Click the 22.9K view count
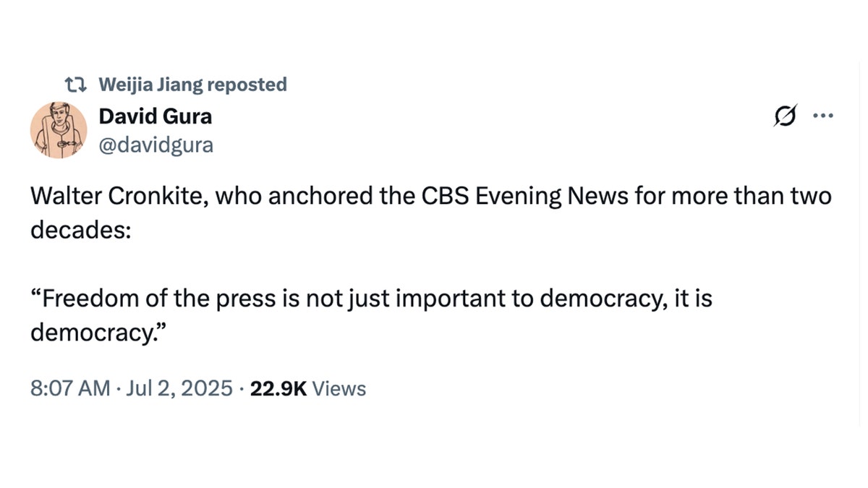 pyautogui.click(x=278, y=389)
